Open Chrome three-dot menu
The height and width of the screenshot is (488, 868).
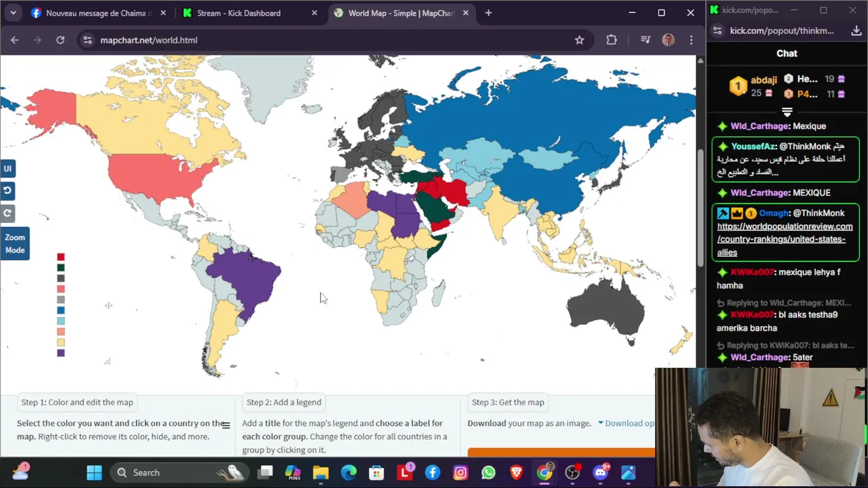click(x=691, y=40)
